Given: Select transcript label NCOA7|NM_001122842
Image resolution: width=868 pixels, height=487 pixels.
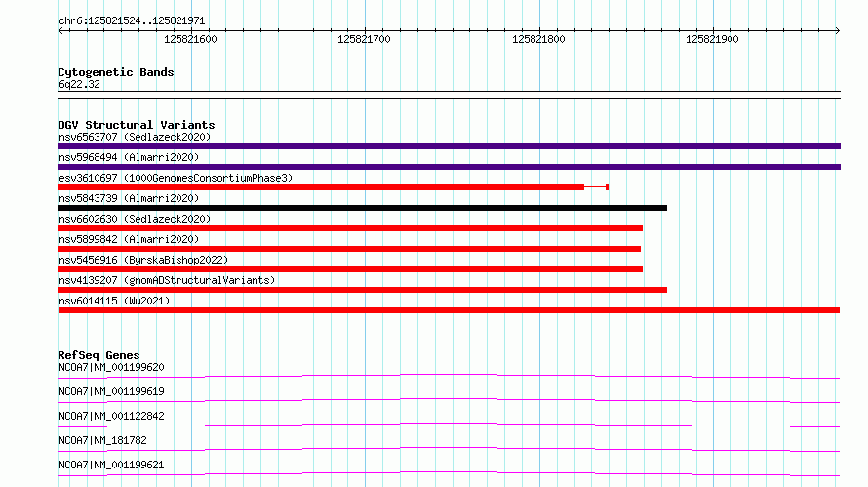Looking at the screenshot, I should [x=111, y=416].
